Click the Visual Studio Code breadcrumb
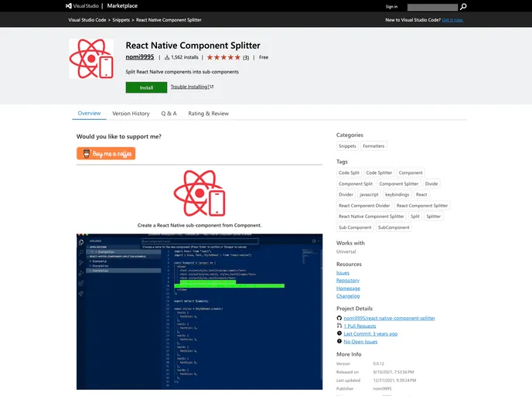This screenshot has width=532, height=396. (87, 20)
